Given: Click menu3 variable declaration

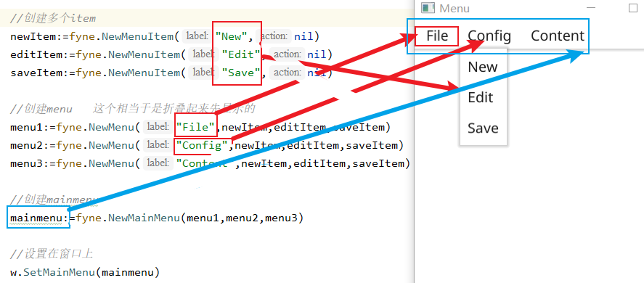Looking at the screenshot, I should (26, 163).
